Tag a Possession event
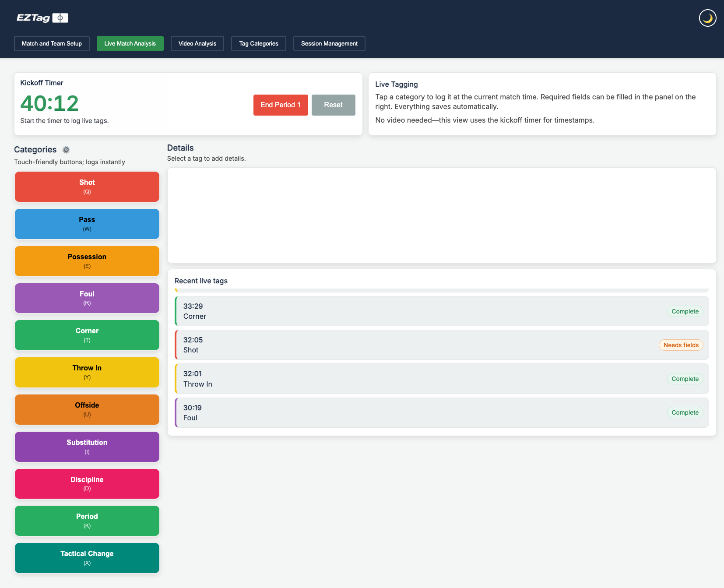 click(x=87, y=261)
